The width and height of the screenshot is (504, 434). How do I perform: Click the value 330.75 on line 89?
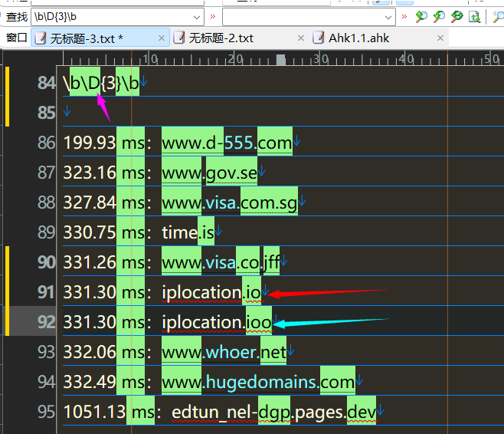pos(90,232)
